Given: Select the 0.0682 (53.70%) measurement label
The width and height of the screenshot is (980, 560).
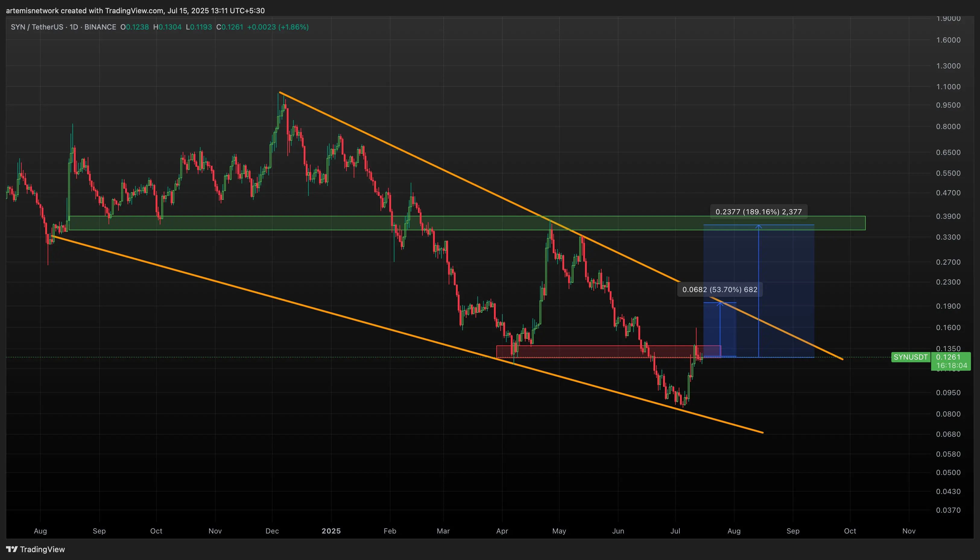Looking at the screenshot, I should click(x=719, y=290).
